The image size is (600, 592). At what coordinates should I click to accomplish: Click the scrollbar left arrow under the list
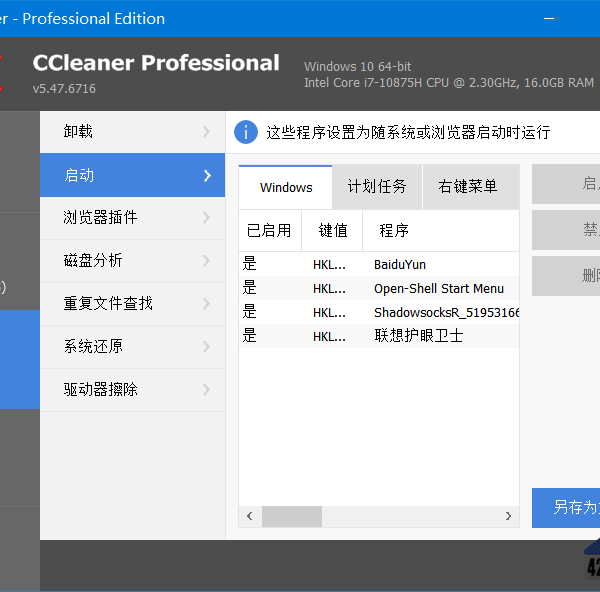(249, 517)
